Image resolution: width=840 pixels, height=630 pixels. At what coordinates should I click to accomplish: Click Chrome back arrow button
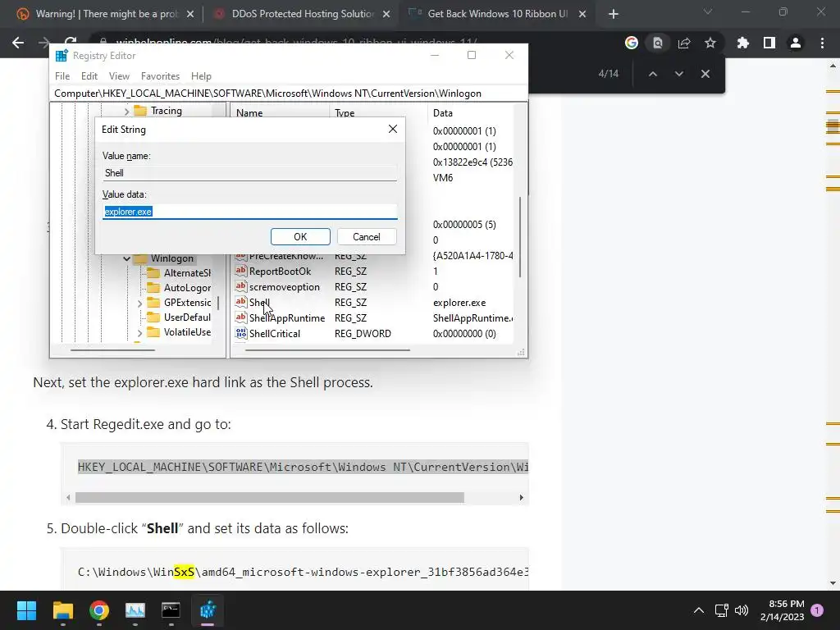[18, 43]
